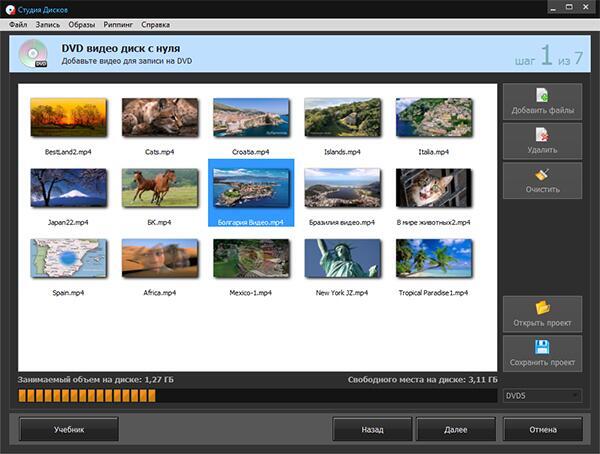The image size is (600, 454).
Task: Open the DVD5 disc type dropdown
Action: click(542, 396)
